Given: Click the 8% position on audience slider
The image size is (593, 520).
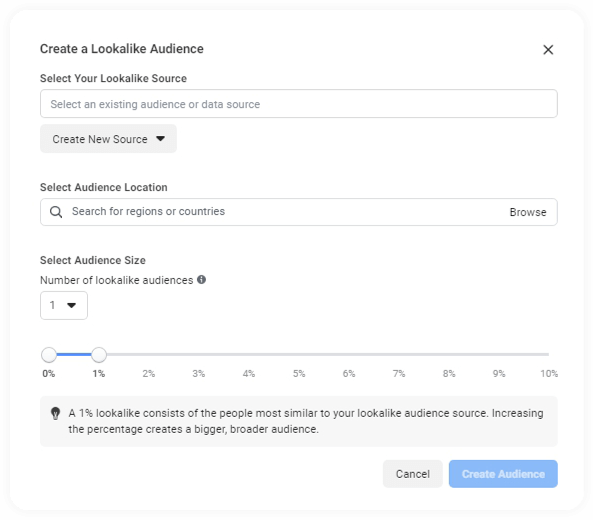Looking at the screenshot, I should coord(449,355).
